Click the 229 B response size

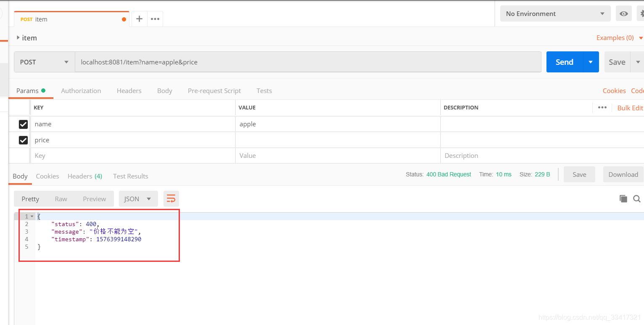coord(542,174)
